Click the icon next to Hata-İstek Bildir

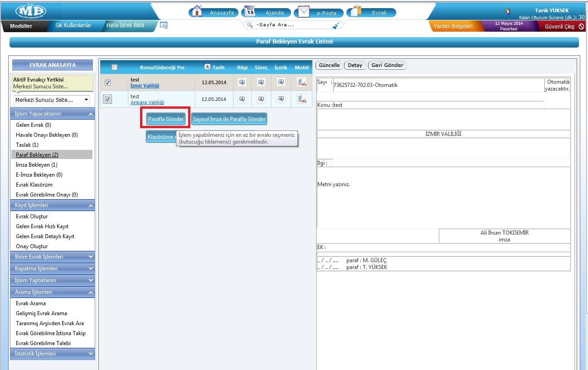pyautogui.click(x=164, y=26)
